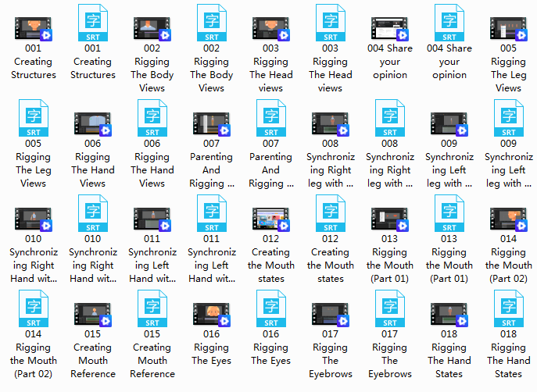
Task: Select the 006 Rigging The Hand Views video
Action: [93, 124]
